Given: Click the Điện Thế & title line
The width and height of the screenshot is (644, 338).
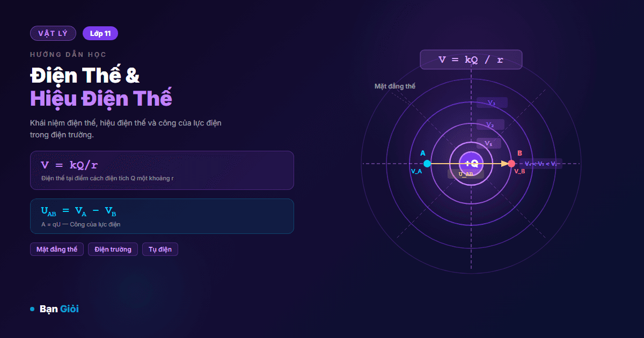Looking at the screenshot, I should click(x=85, y=76).
